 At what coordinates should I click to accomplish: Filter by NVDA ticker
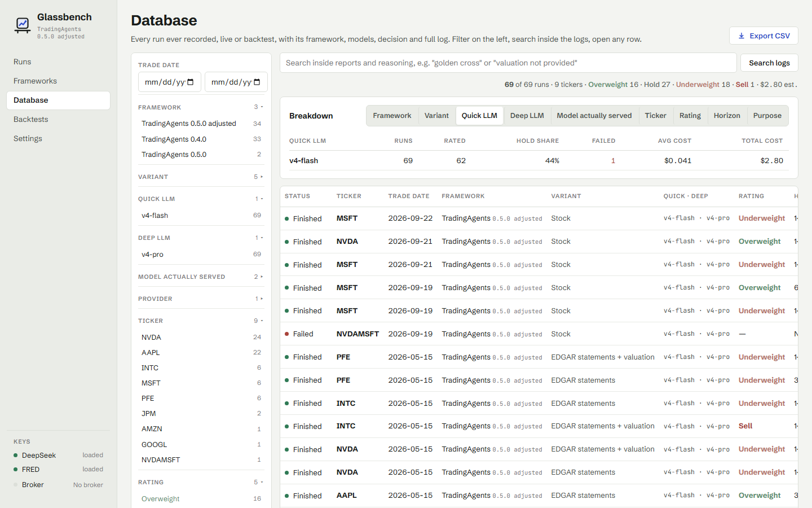pos(201,338)
